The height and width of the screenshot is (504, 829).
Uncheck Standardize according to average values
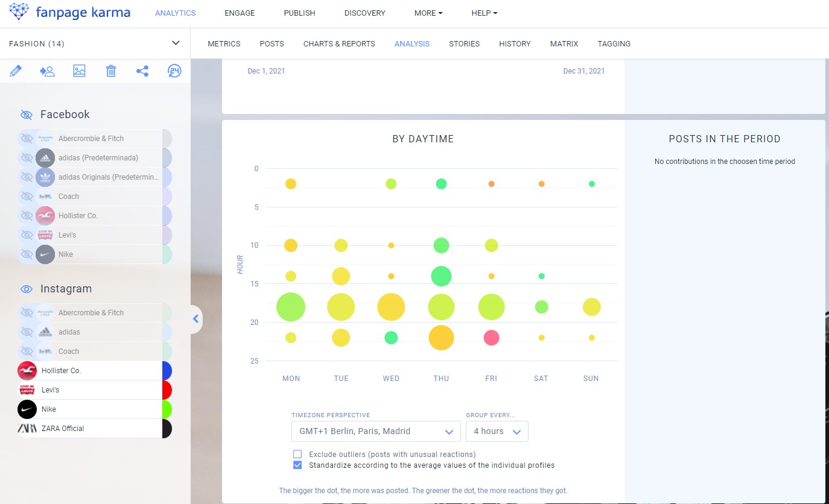297,465
